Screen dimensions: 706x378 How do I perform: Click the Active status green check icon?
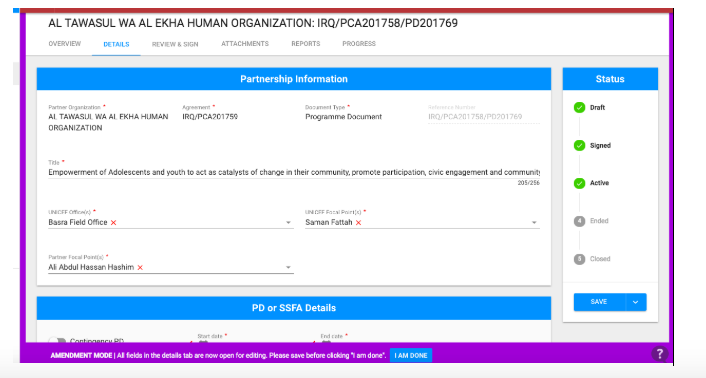[x=579, y=183]
